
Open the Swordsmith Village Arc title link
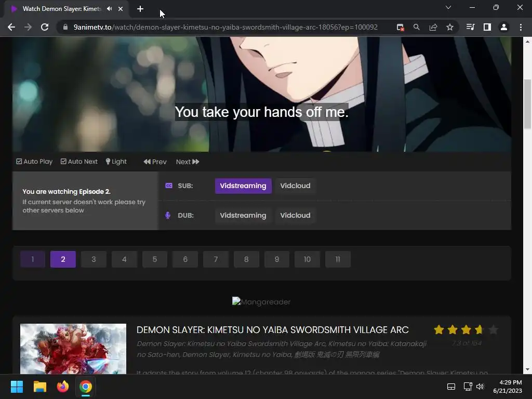(272, 330)
